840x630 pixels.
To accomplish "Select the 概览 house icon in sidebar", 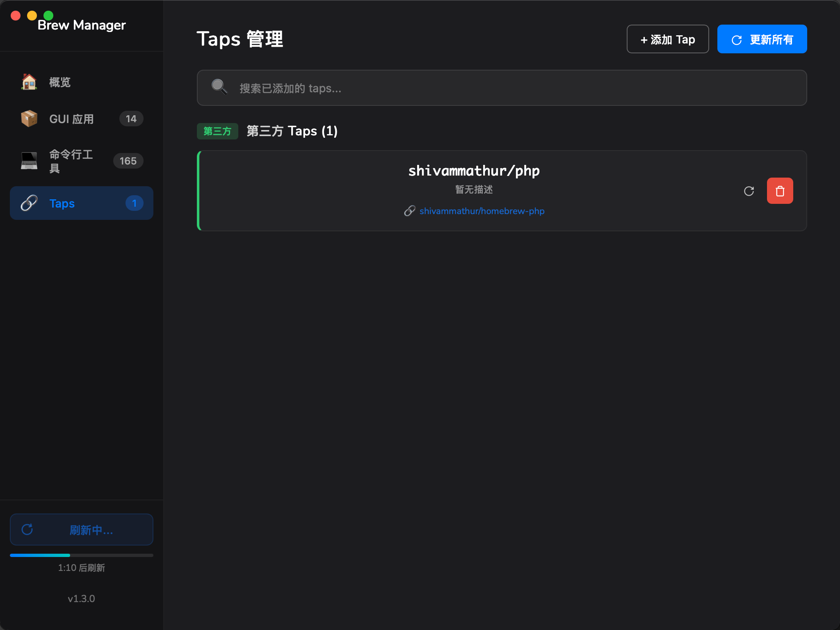I will tap(29, 82).
